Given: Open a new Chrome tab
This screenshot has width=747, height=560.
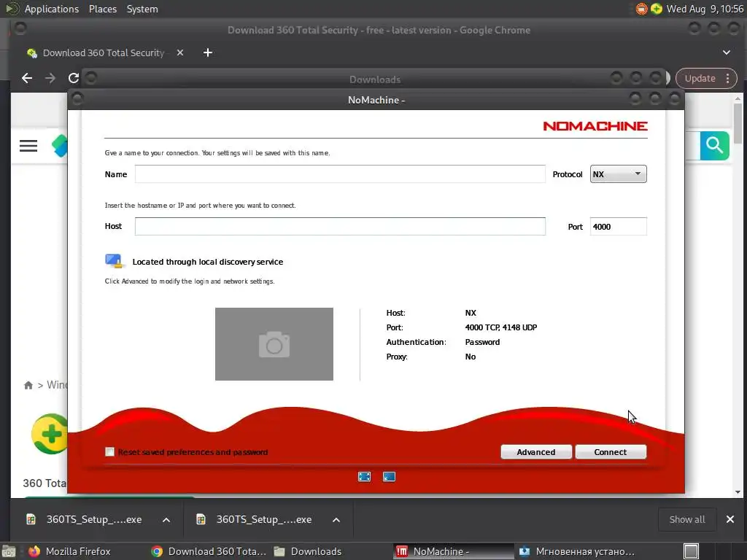Looking at the screenshot, I should click(x=208, y=52).
